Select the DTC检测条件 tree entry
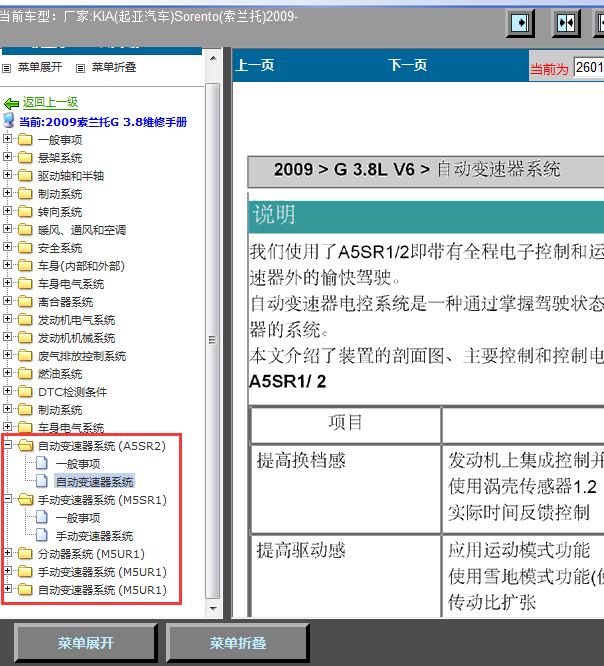The image size is (604, 666). coord(73,392)
